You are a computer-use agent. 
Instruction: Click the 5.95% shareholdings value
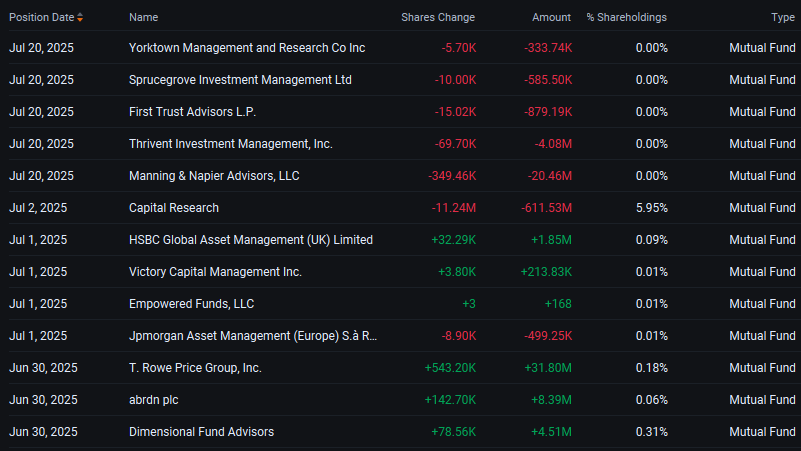pyautogui.click(x=652, y=208)
